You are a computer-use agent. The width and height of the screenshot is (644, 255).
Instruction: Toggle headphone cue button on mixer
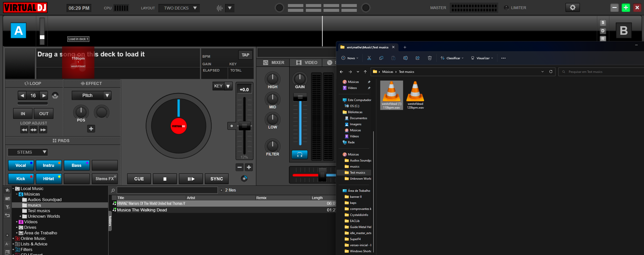(300, 154)
